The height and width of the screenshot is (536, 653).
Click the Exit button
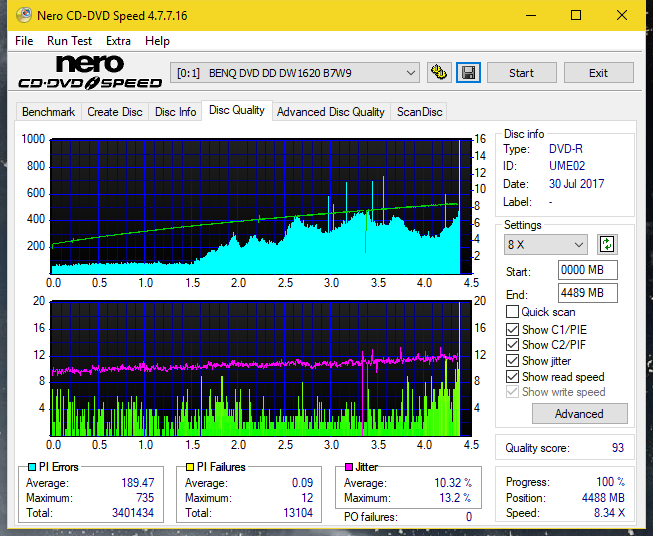[x=598, y=73]
